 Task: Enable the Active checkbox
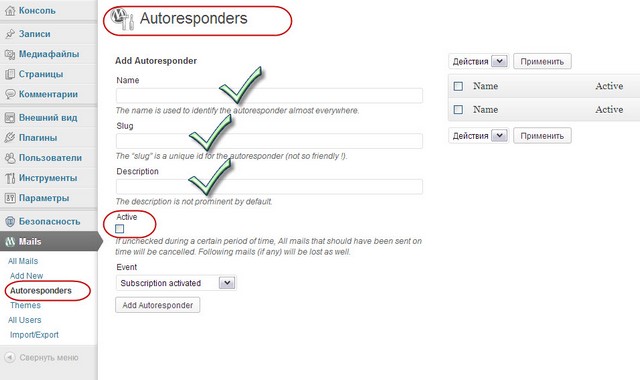120,229
